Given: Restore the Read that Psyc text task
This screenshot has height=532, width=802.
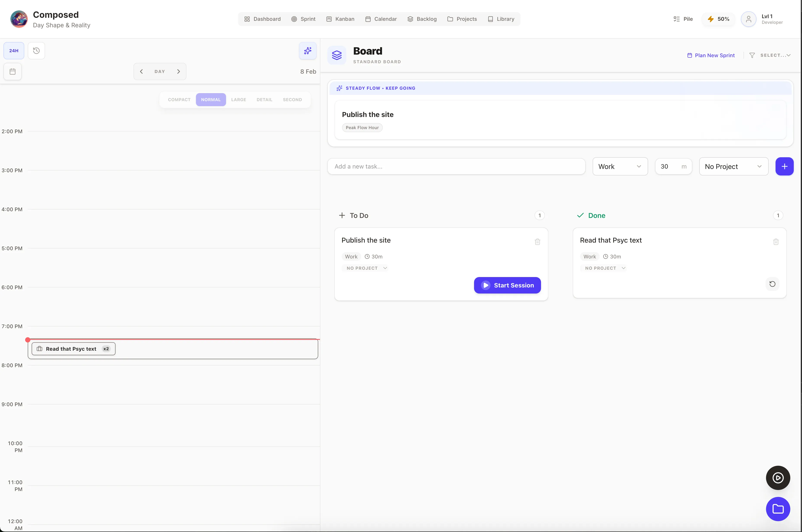Looking at the screenshot, I should (772, 284).
